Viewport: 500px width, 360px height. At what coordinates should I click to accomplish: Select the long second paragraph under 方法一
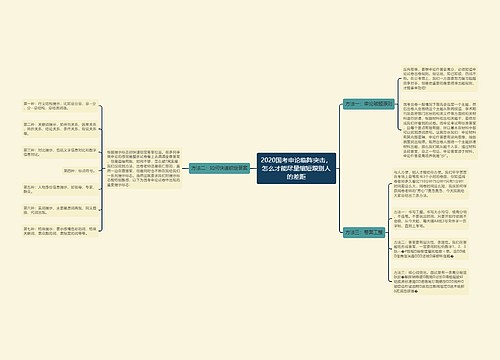[440, 130]
